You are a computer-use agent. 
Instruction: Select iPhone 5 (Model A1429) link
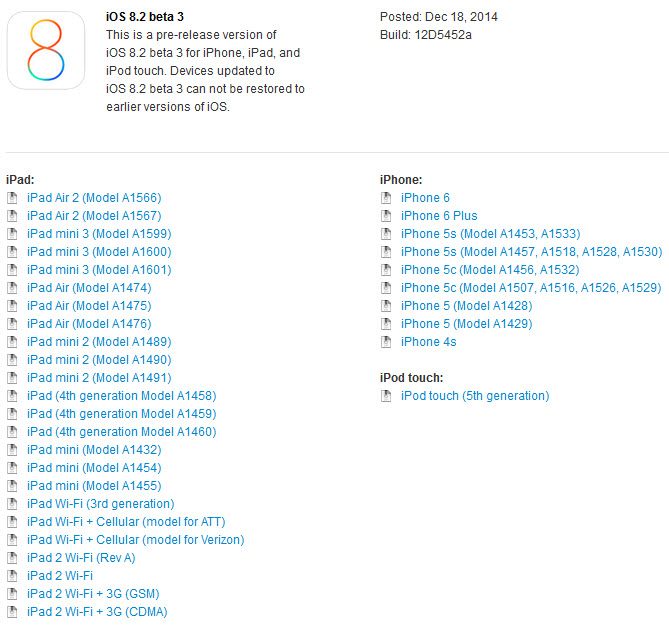[467, 324]
